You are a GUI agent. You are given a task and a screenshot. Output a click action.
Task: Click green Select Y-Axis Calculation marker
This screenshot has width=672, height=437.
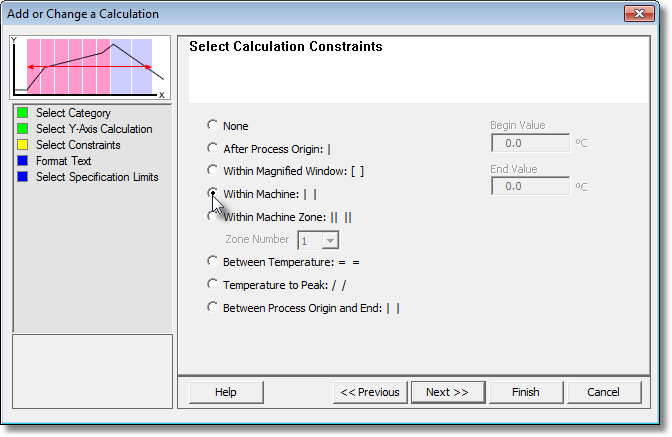(23, 129)
